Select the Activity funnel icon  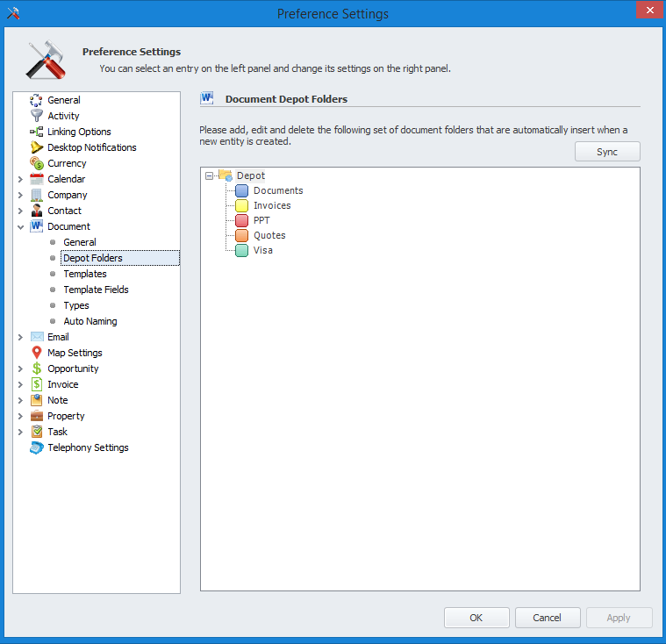(36, 116)
